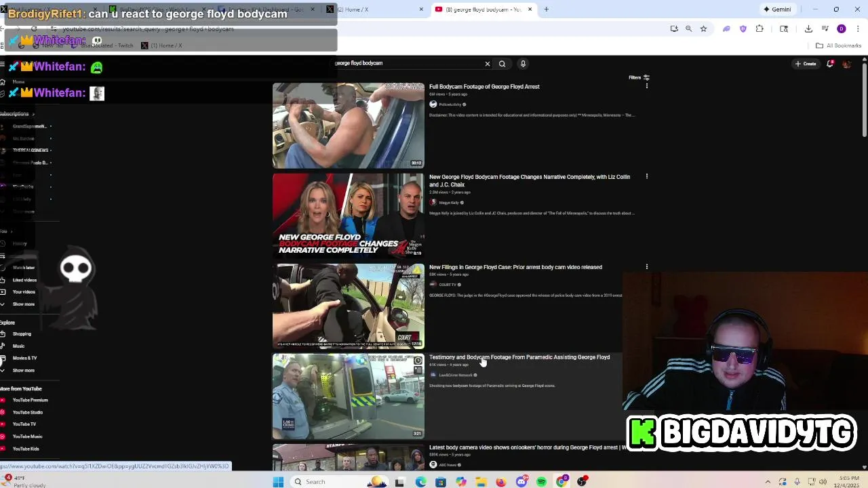Open the Windows Start menu
The height and width of the screenshot is (488, 868).
coord(278,482)
